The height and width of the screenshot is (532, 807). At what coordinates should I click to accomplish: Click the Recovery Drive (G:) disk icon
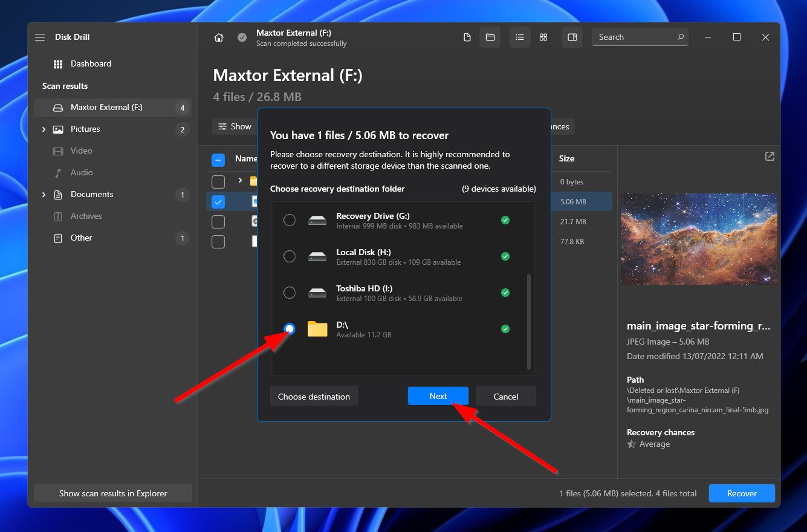[x=317, y=221]
